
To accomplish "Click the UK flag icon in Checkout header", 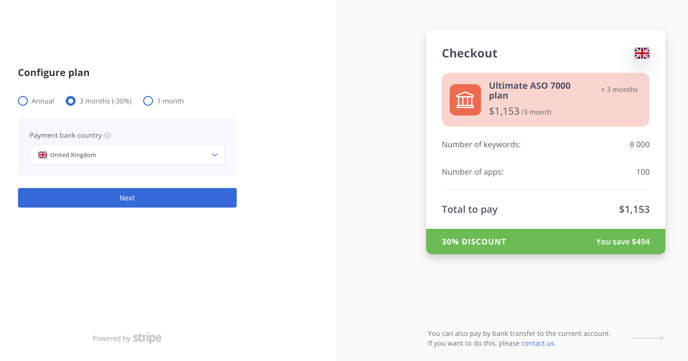I will tap(641, 54).
